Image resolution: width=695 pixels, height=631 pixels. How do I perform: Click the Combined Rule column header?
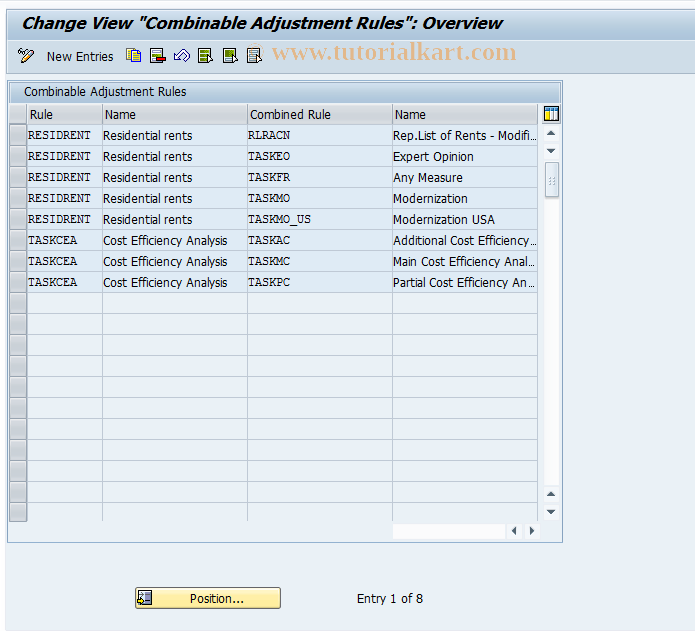(320, 114)
